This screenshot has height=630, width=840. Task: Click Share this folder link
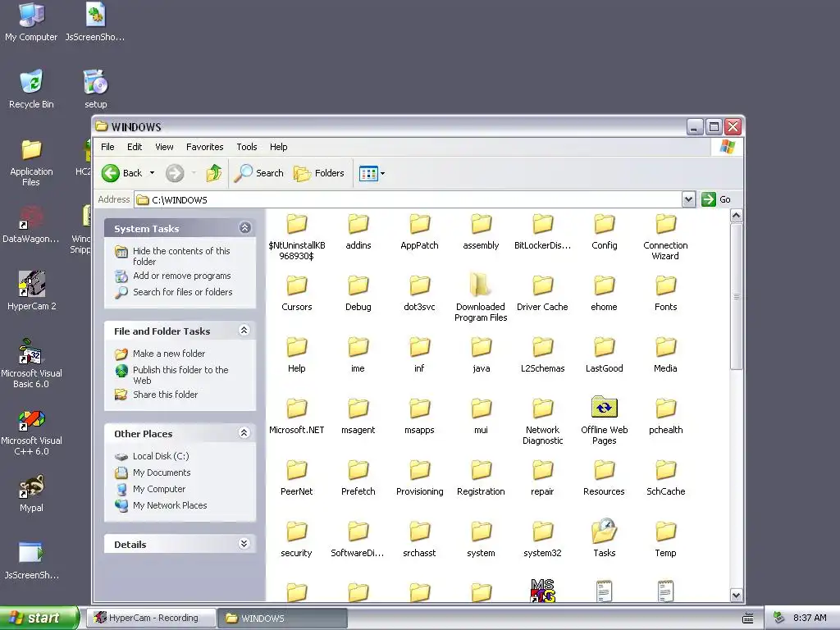click(x=165, y=395)
